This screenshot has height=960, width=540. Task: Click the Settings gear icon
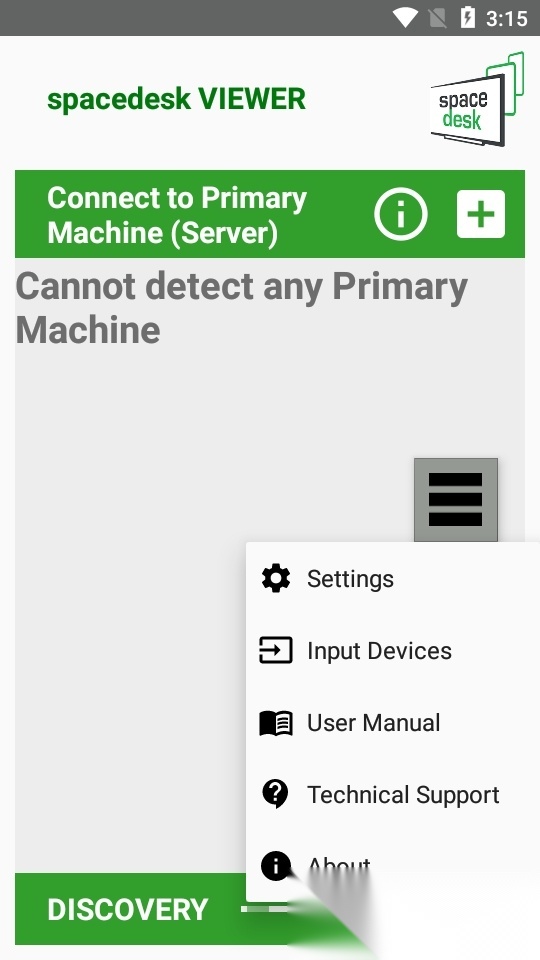coord(276,579)
